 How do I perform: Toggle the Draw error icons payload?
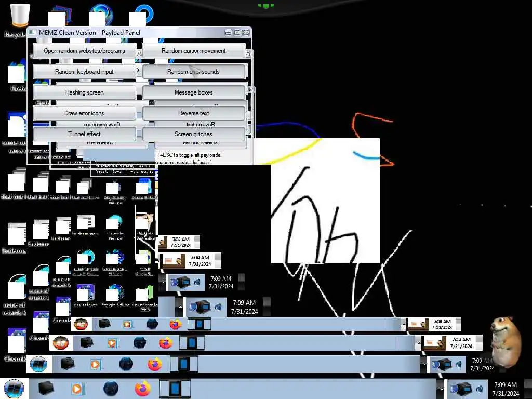pos(84,113)
